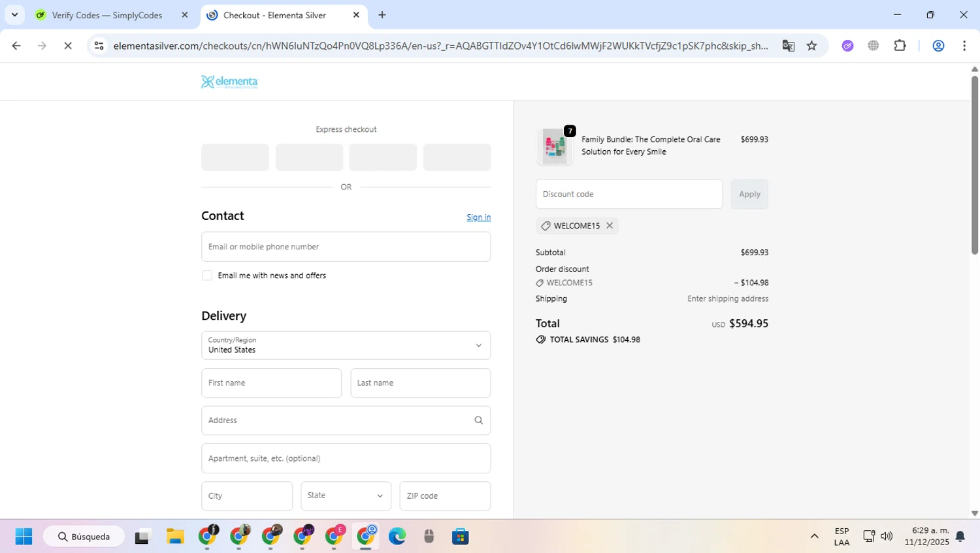Screen dimensions: 980x553
Task: Switch to Verify Codes — SimplyCodes tab
Action: click(x=107, y=15)
